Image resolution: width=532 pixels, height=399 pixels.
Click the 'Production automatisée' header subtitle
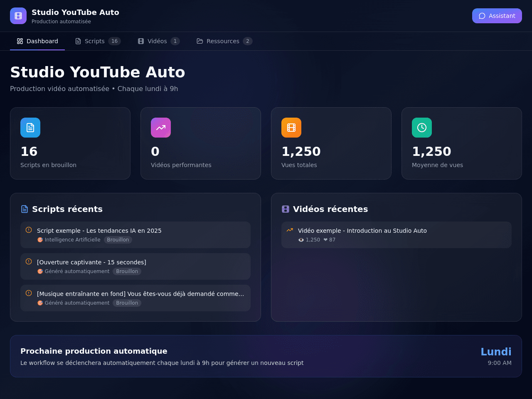click(61, 22)
